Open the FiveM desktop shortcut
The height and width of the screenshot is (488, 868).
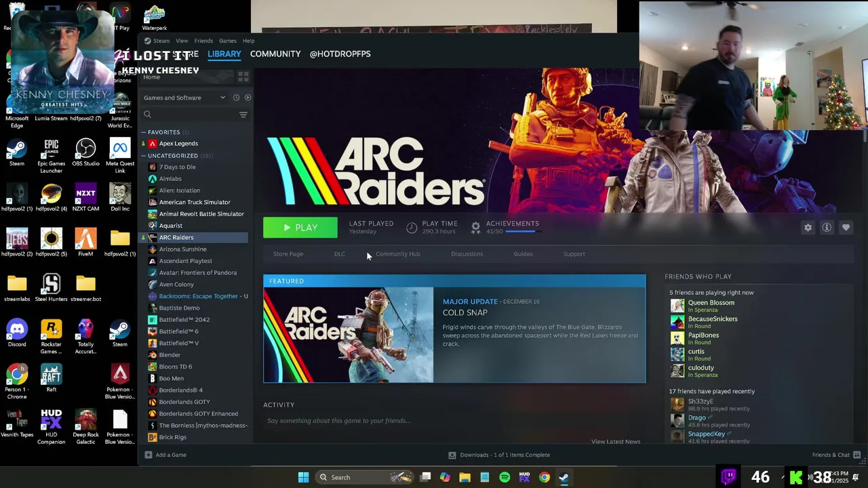(85, 242)
